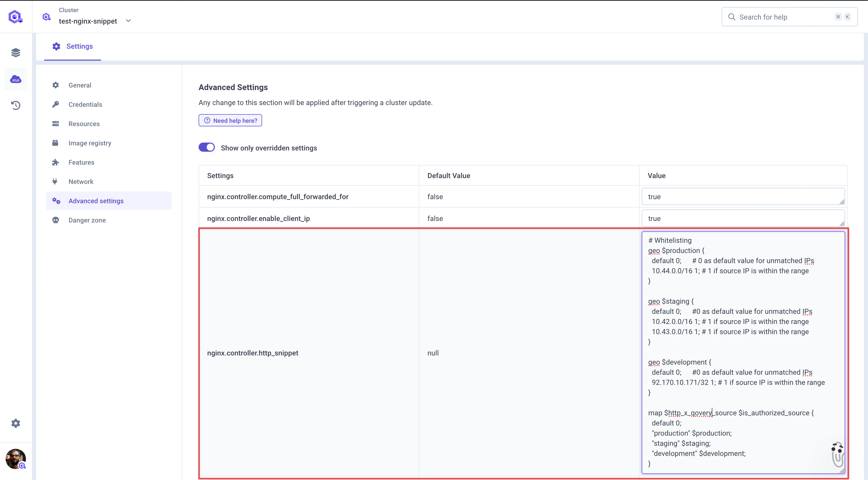
Task: Click the Need help here? button
Action: (x=230, y=120)
